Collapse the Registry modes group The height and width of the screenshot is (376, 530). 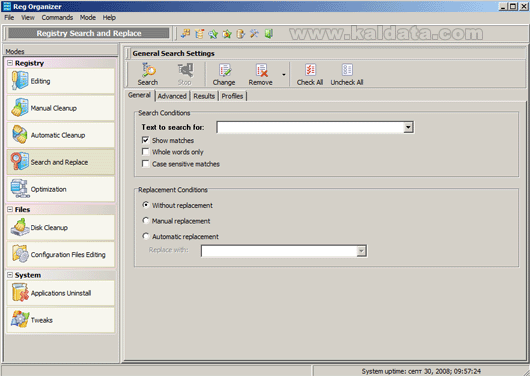pyautogui.click(x=10, y=63)
